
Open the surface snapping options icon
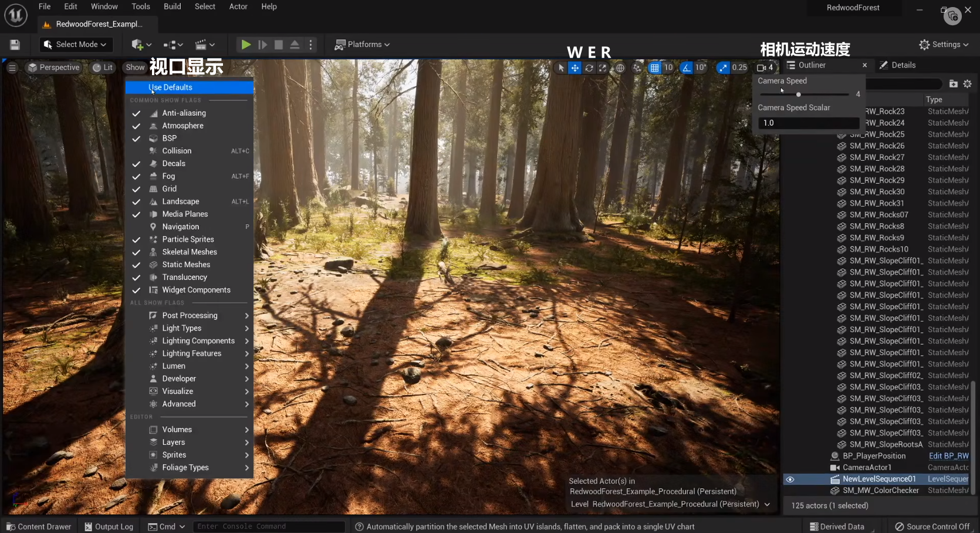pos(637,68)
